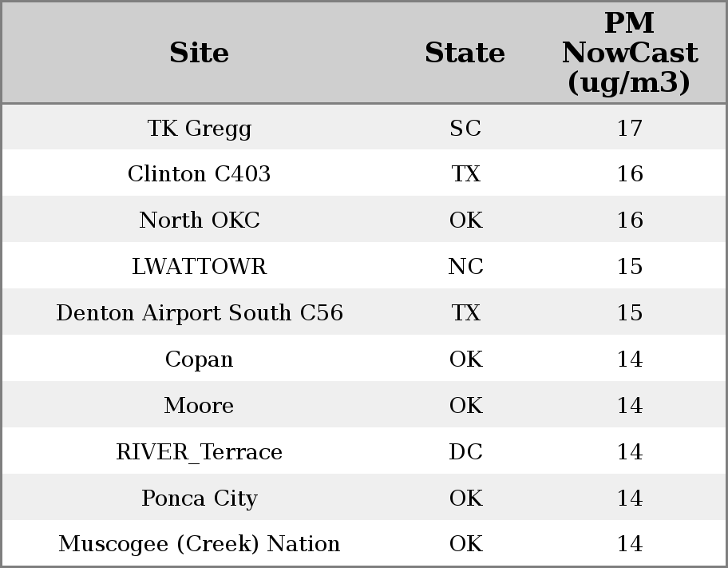Viewport: 728px width, 568px height.
Task: Click the PM NowCast (ug/m3) column header
Action: pos(629,53)
